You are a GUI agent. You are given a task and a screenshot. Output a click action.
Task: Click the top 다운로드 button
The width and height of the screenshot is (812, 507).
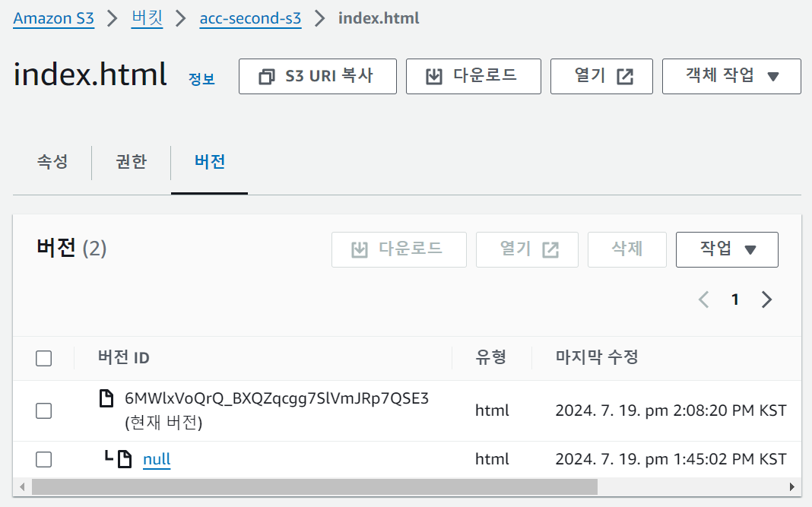[x=474, y=76]
